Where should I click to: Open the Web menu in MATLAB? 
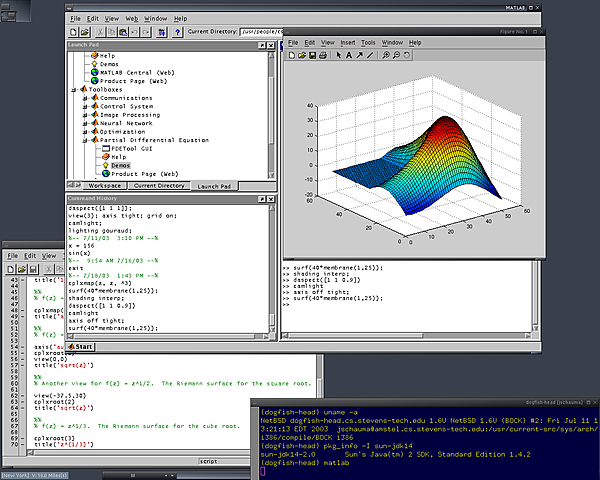click(x=131, y=18)
